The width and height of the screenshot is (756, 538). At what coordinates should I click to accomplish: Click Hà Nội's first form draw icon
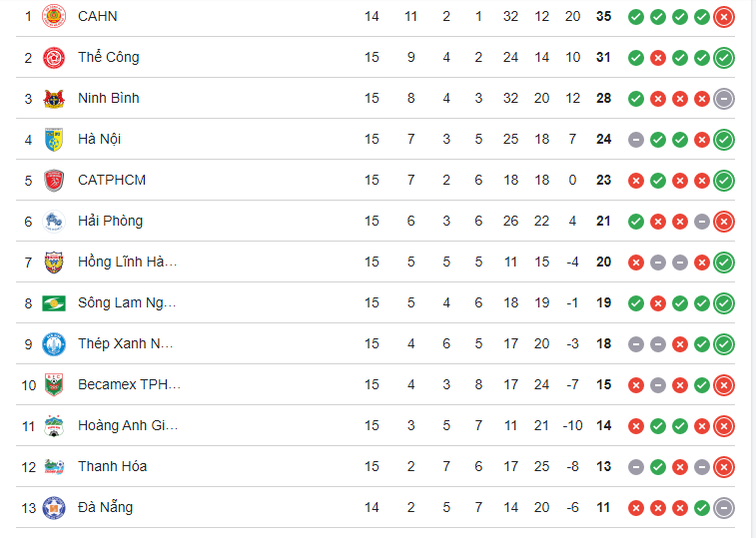tap(635, 140)
